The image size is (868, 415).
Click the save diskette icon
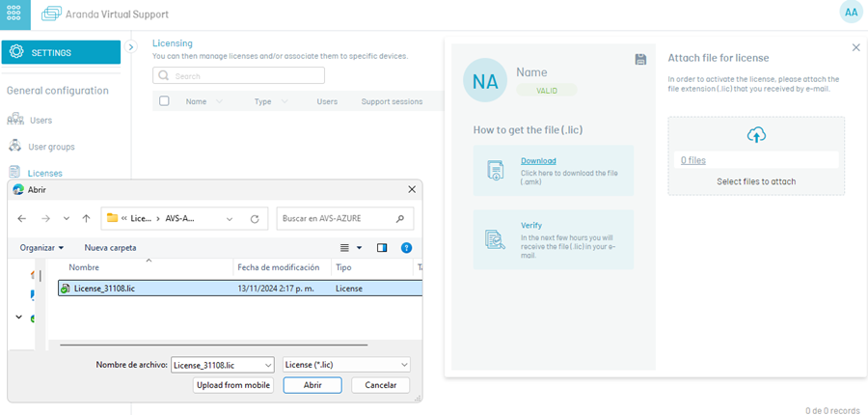640,59
